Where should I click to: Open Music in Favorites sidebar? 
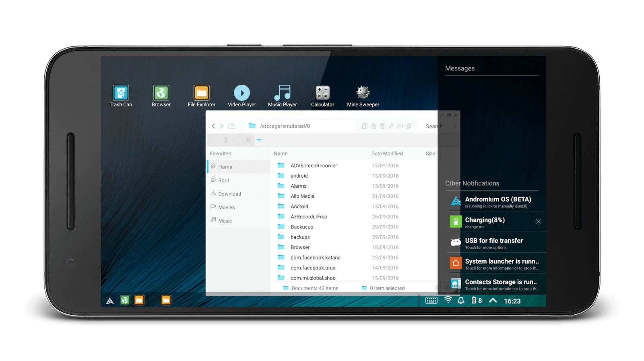(239, 221)
